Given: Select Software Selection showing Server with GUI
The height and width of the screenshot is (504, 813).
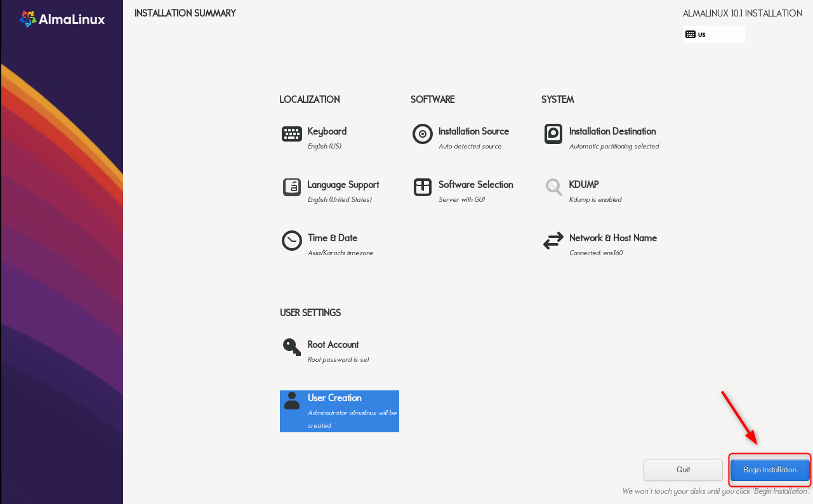Looking at the screenshot, I should tap(475, 190).
